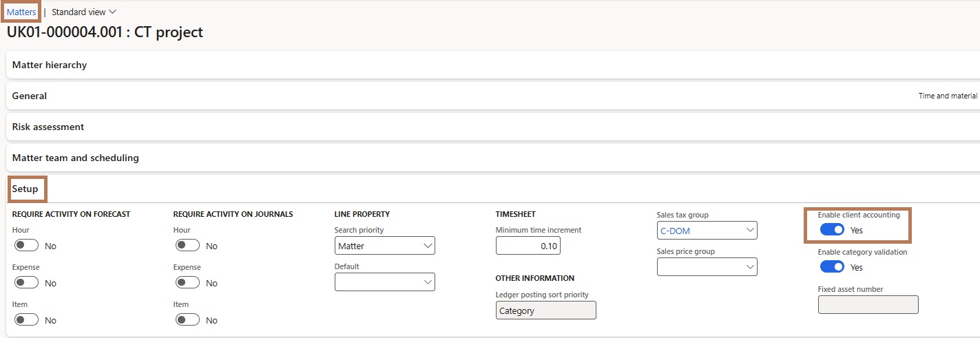This screenshot has height=338, width=980.
Task: Collapse the Setup section header
Action: click(x=25, y=189)
